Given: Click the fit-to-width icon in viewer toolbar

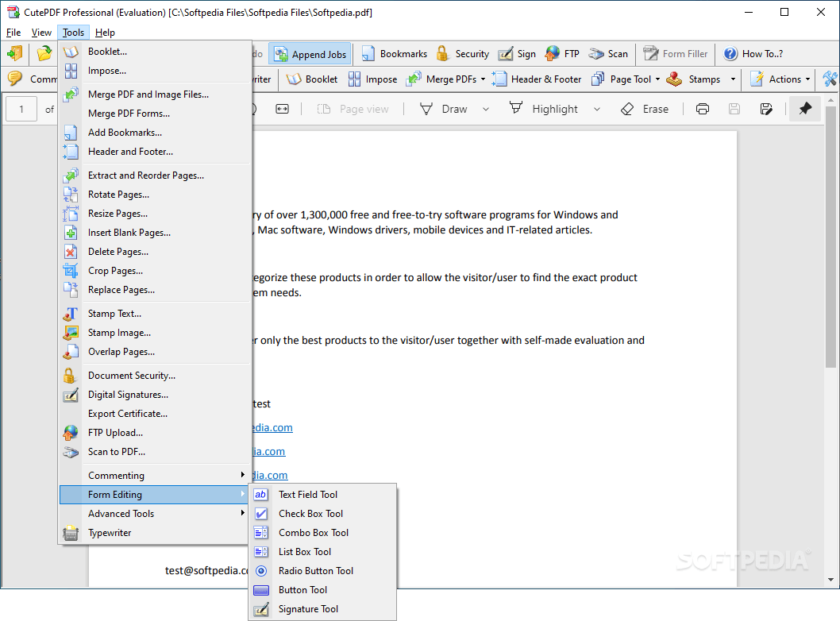Looking at the screenshot, I should tap(283, 110).
